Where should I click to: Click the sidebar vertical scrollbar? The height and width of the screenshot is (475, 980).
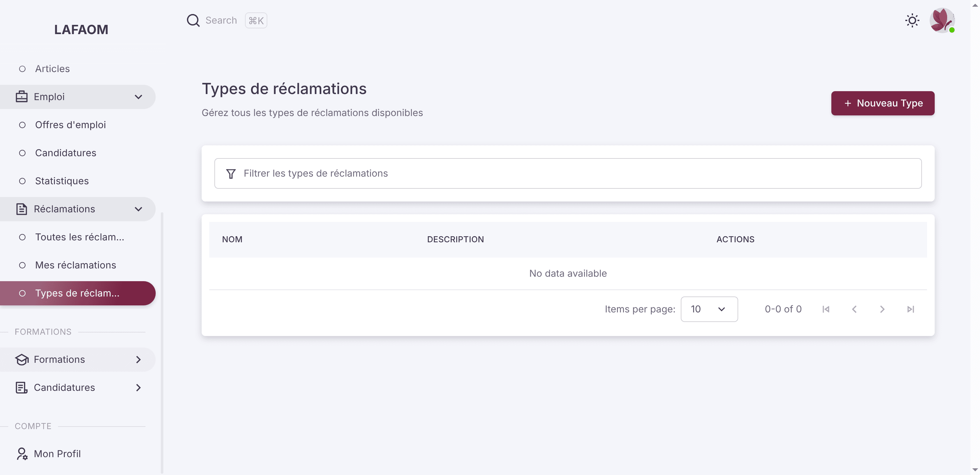pyautogui.click(x=162, y=342)
